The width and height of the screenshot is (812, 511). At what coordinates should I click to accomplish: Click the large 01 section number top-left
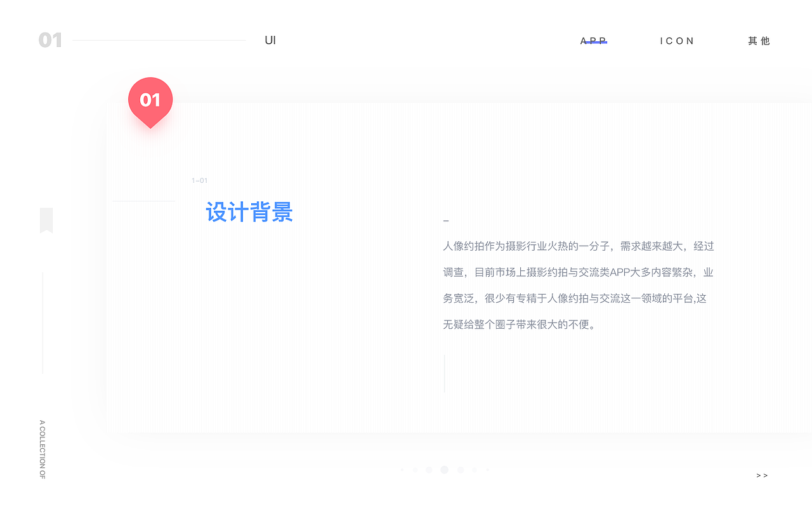51,40
